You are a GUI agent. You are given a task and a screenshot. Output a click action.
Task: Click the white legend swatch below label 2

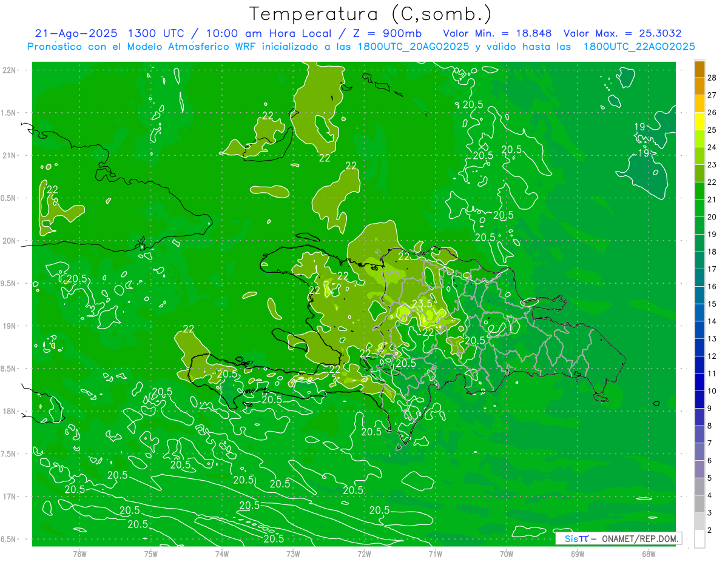699,539
